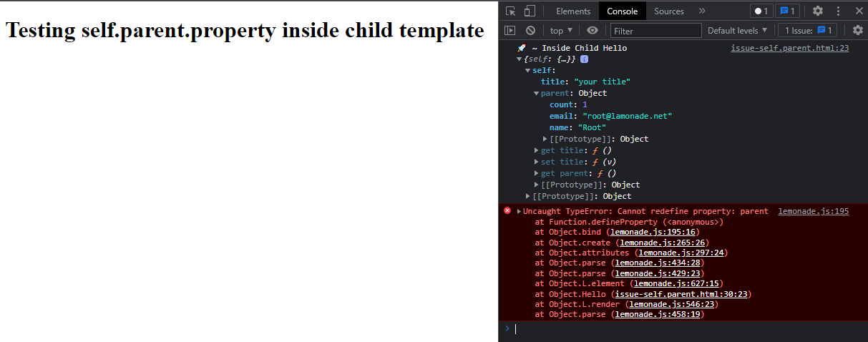The width and height of the screenshot is (868, 342).
Task: Click the title "your title" value
Action: tap(602, 82)
